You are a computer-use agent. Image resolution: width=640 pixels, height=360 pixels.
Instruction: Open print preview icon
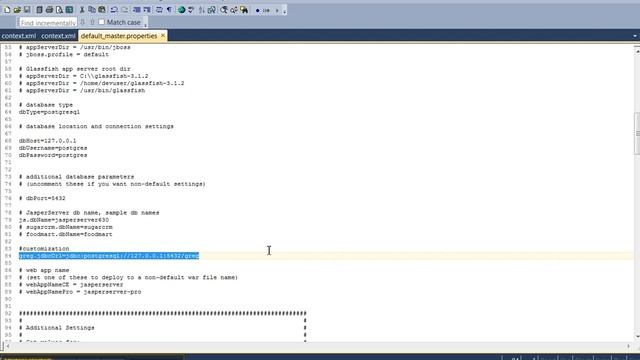pos(59,9)
